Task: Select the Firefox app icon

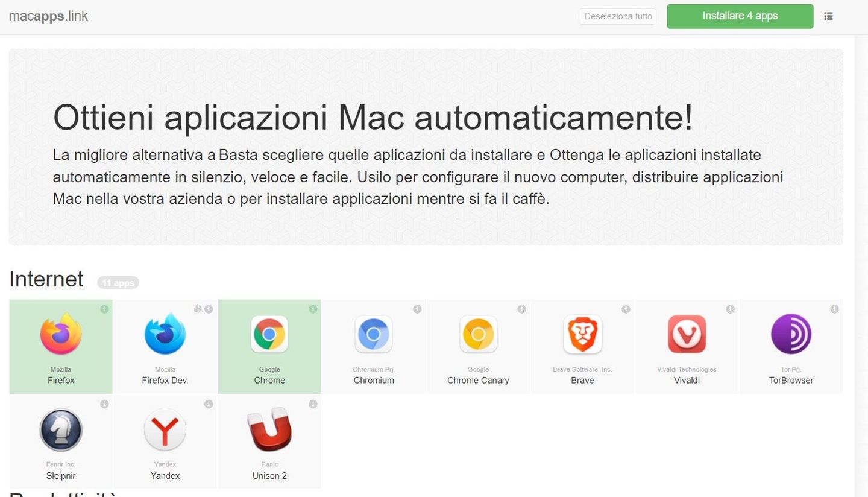Action: [x=61, y=334]
